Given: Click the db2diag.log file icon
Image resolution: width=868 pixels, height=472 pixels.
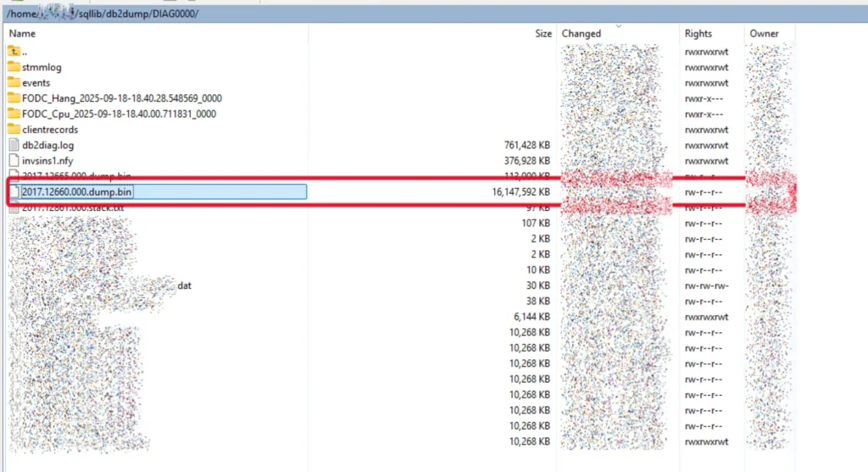Looking at the screenshot, I should point(14,145).
